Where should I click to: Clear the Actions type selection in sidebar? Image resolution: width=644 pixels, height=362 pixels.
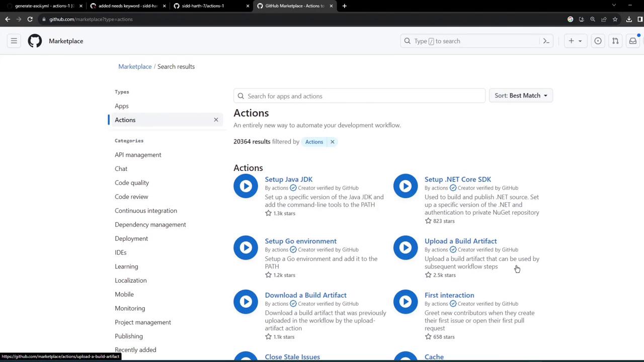[216, 120]
